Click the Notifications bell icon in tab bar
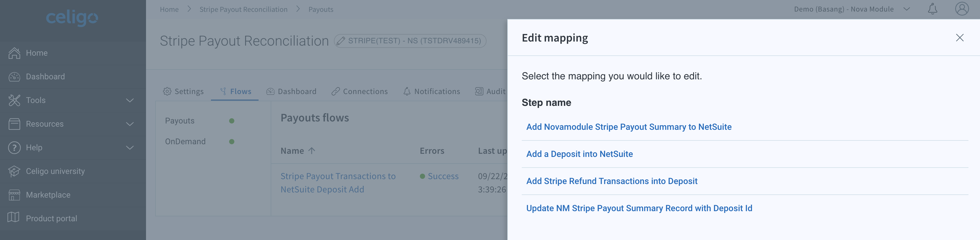Screen dimensions: 980x240 coord(407,91)
